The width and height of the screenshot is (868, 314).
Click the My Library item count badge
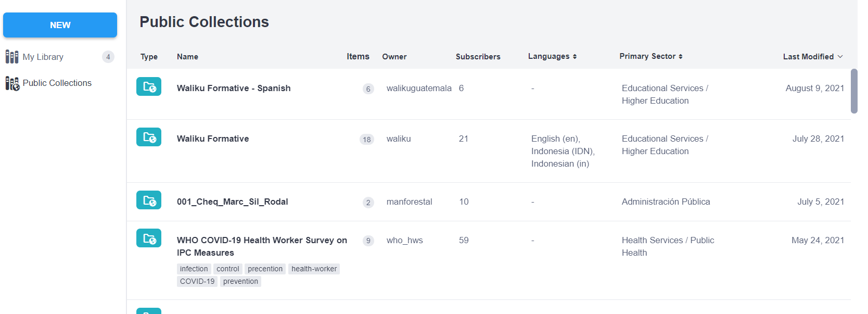(108, 57)
